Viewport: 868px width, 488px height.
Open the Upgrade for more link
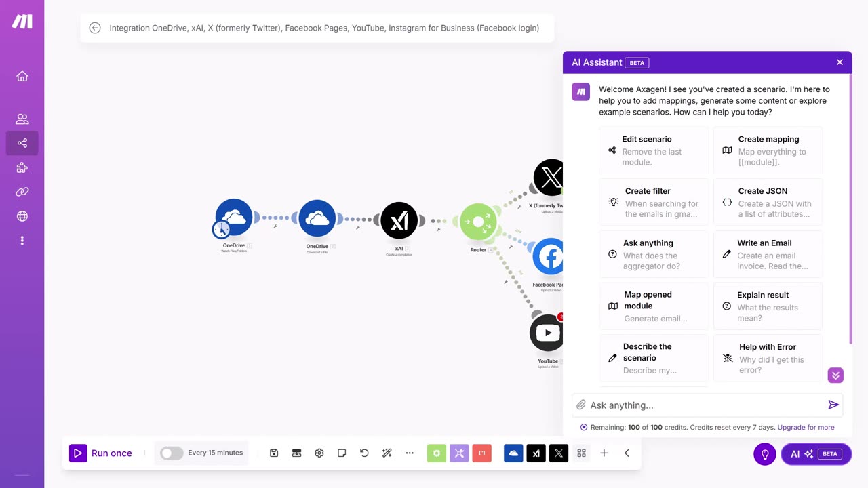806,427
